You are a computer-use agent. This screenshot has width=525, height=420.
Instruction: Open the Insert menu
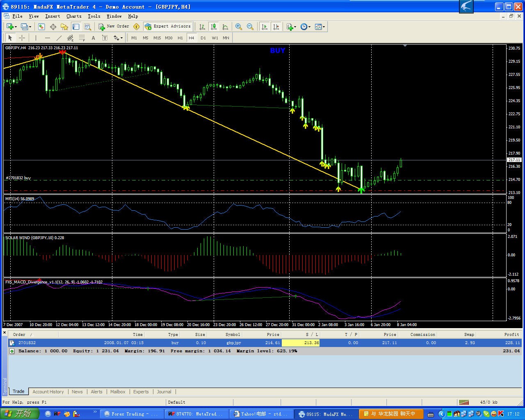point(52,16)
